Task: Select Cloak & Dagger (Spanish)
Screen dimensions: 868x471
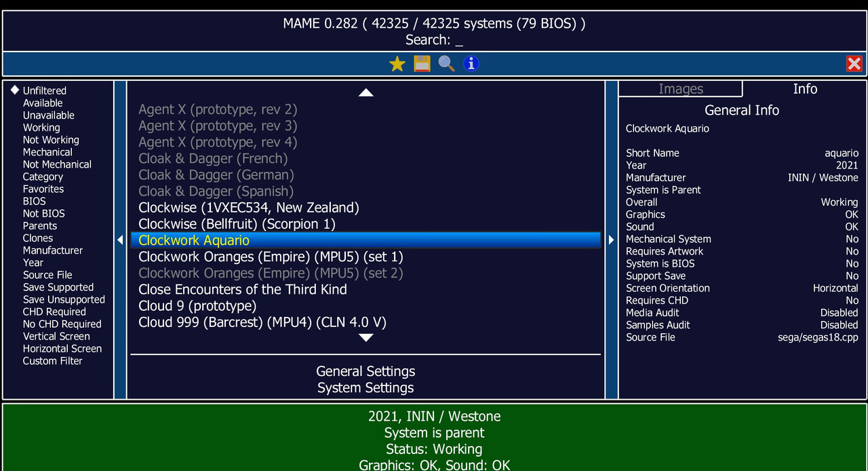Action: point(366,191)
